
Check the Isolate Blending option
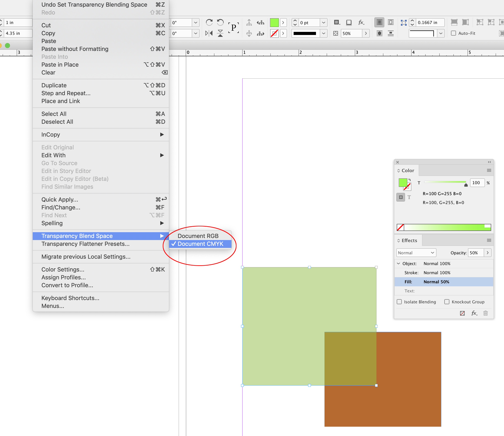tap(399, 302)
